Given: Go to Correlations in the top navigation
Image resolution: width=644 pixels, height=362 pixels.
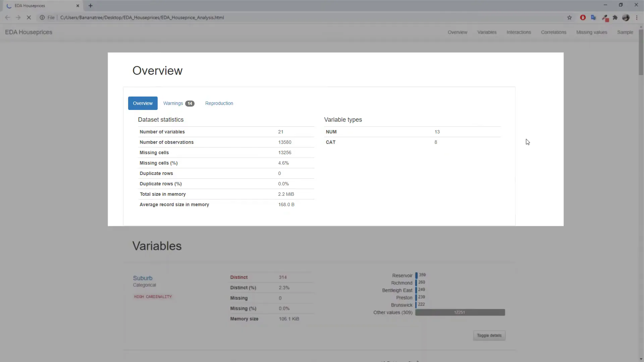Looking at the screenshot, I should click(x=553, y=32).
